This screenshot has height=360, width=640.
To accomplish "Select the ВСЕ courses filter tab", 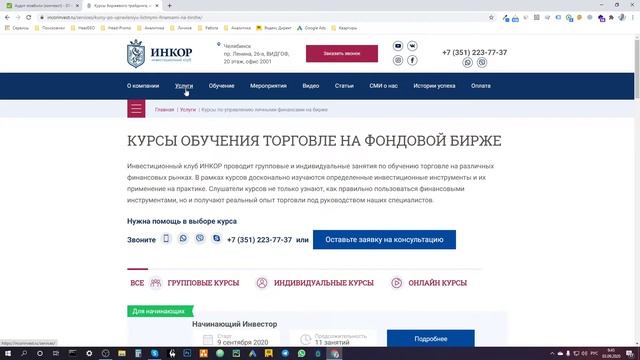I will click(137, 283).
